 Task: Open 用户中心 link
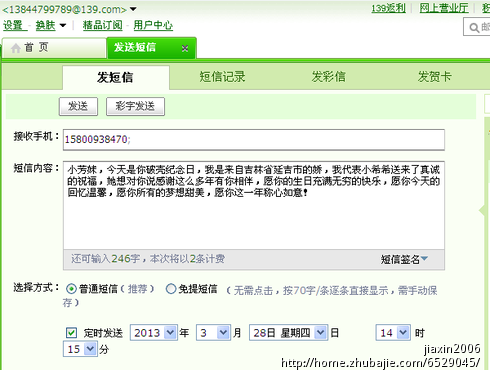[x=153, y=25]
